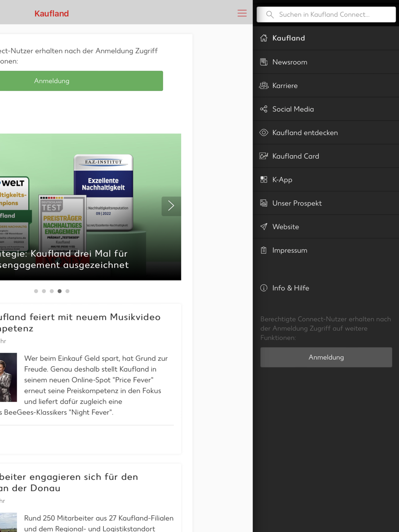Click the search magnifier icon
This screenshot has width=399, height=532.
click(x=270, y=14)
